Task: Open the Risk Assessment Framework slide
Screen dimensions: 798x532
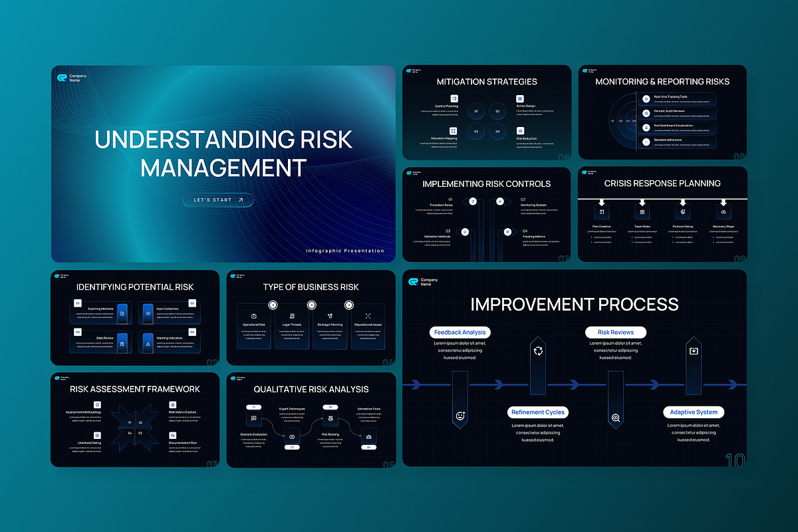Action: click(135, 420)
